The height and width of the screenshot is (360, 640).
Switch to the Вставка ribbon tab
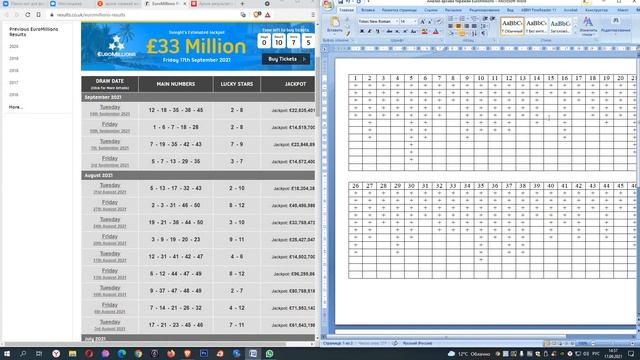pyautogui.click(x=368, y=10)
